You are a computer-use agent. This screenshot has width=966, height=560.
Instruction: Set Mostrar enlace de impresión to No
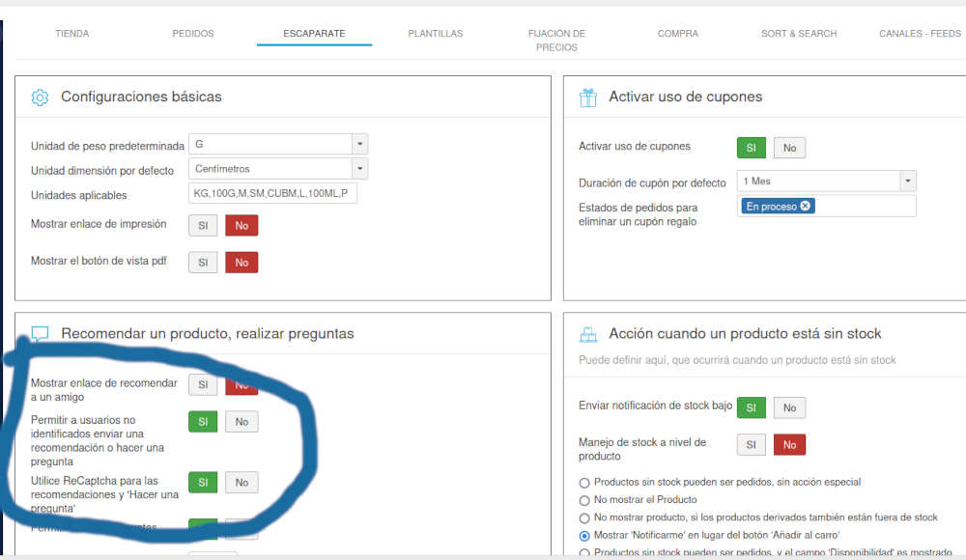[x=241, y=226]
